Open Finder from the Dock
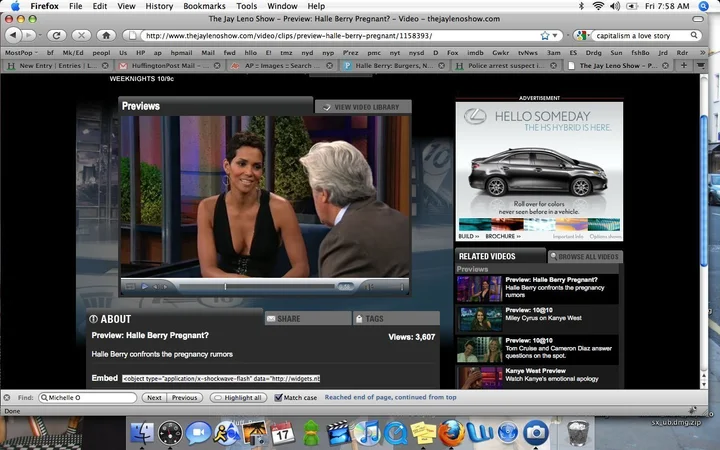The image size is (720, 450). [x=142, y=433]
